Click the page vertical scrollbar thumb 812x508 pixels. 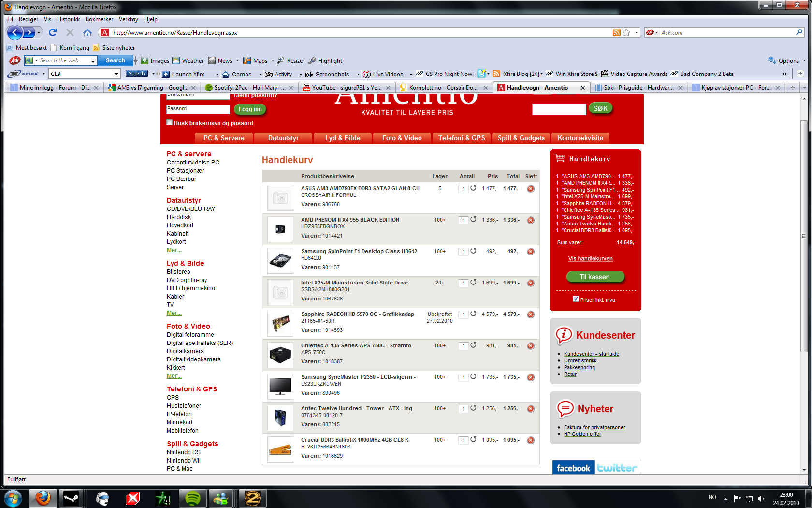point(804,236)
